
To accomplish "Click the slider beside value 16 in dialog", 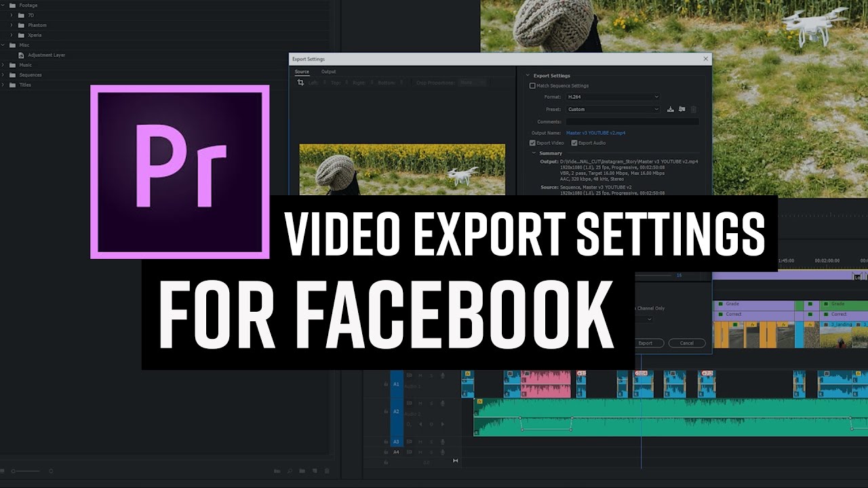I will click(x=654, y=275).
